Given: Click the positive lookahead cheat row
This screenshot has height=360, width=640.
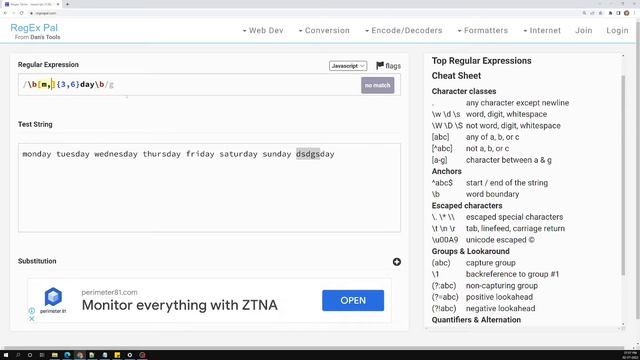Looking at the screenshot, I should (x=482, y=297).
